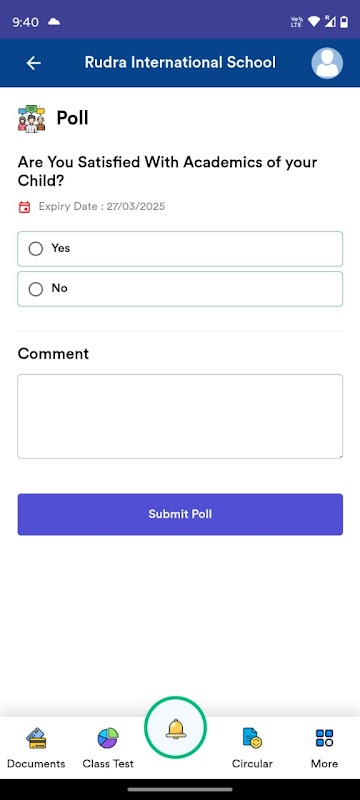
Task: Tap the battery icon in status bar
Action: click(344, 22)
